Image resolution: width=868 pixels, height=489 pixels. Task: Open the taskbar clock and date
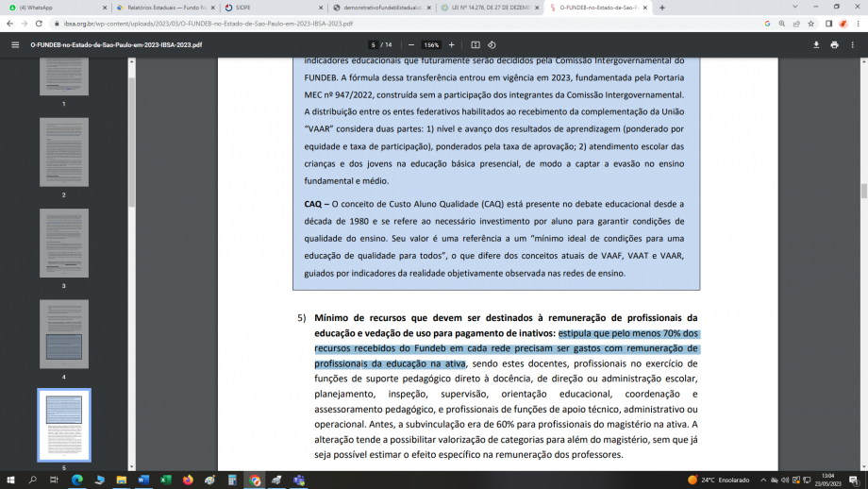827,480
